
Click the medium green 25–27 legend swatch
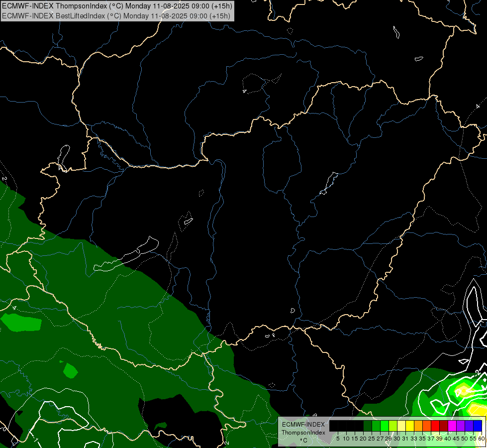pos(376,426)
